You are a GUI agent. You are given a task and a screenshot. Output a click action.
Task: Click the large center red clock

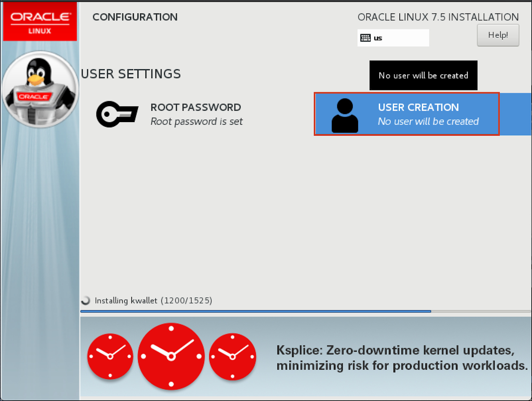[171, 356]
